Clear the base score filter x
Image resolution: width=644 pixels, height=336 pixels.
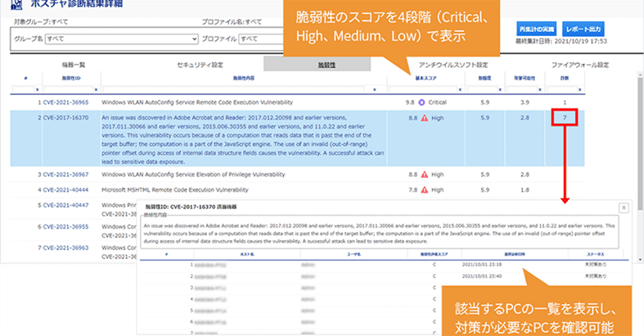tap(460, 89)
